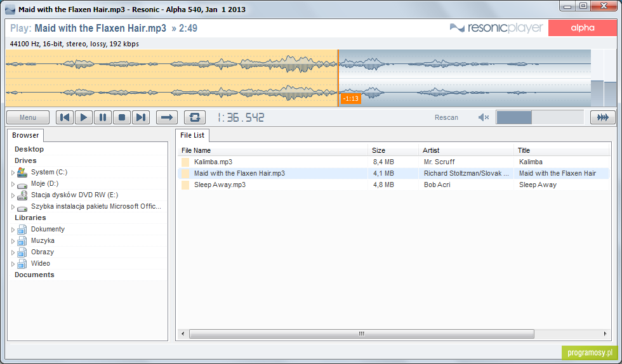Select Maid with the Flaxen Hair.mp3 file
622x364 pixels.
point(240,173)
